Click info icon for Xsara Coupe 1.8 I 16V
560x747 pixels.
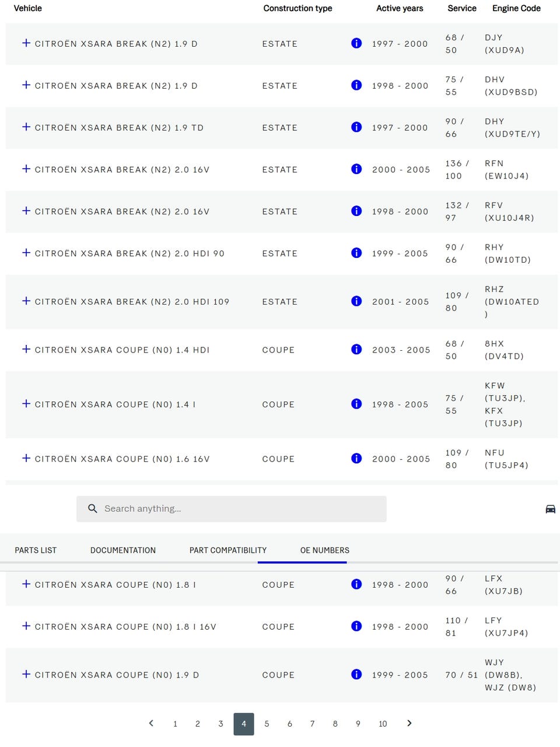356,626
